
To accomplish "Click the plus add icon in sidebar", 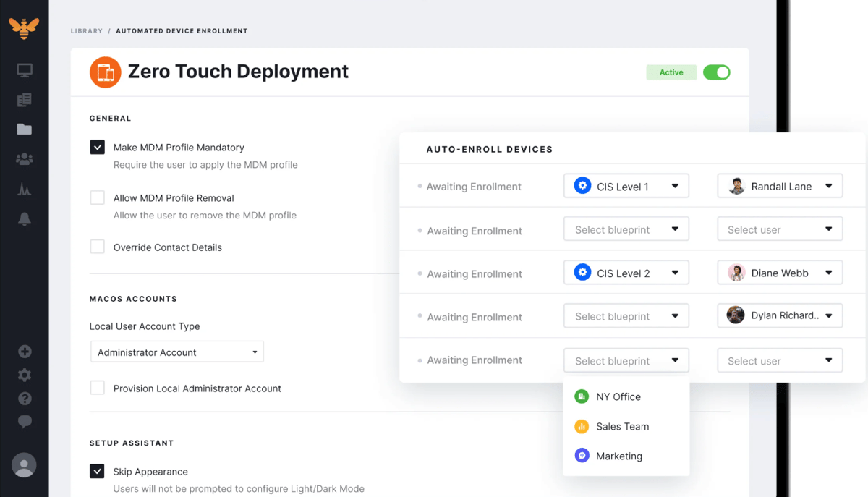I will tap(25, 352).
